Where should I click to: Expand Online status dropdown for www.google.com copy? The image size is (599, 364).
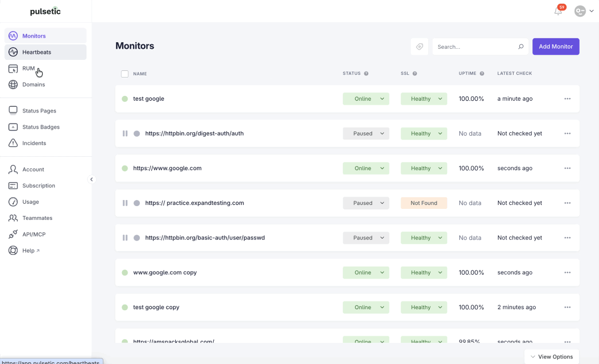[x=366, y=273]
